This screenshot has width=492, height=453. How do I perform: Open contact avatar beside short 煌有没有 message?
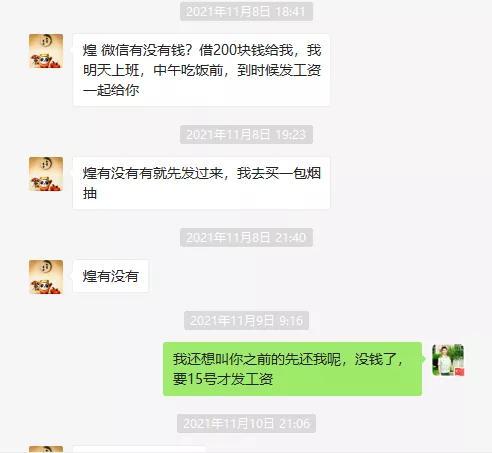tap(46, 277)
